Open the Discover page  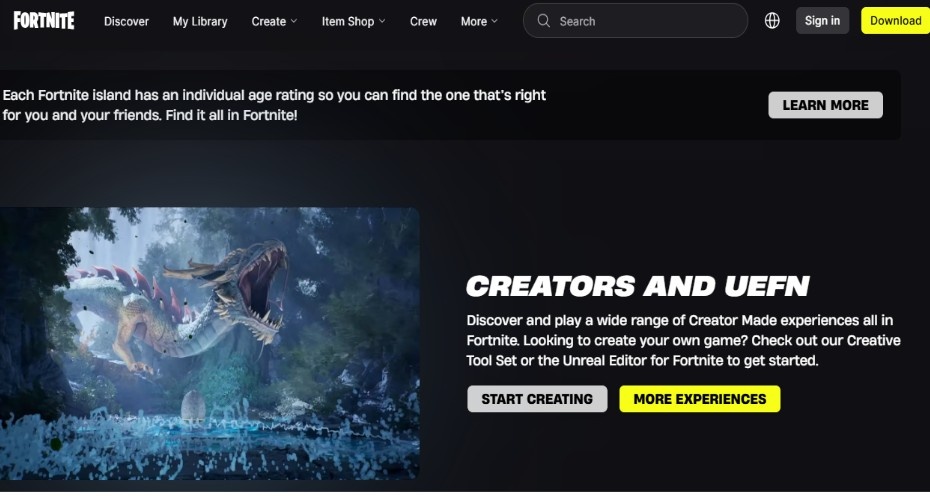coord(126,21)
